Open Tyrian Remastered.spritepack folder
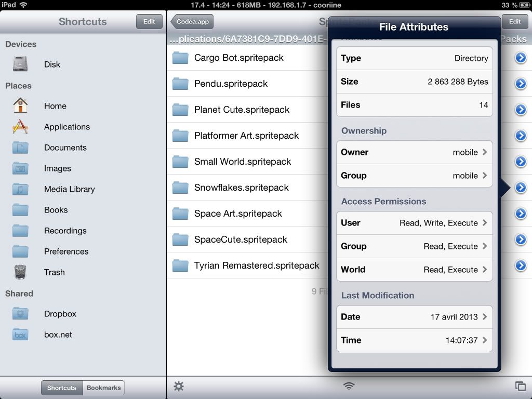This screenshot has width=532, height=399. 247,265
